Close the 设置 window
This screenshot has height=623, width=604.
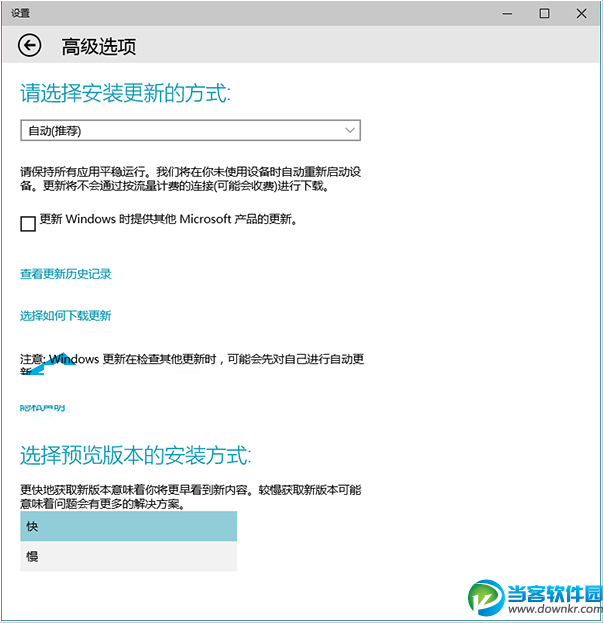(581, 14)
